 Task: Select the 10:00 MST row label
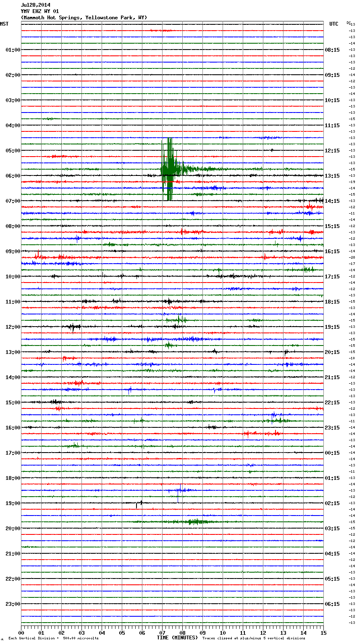click(x=13, y=277)
